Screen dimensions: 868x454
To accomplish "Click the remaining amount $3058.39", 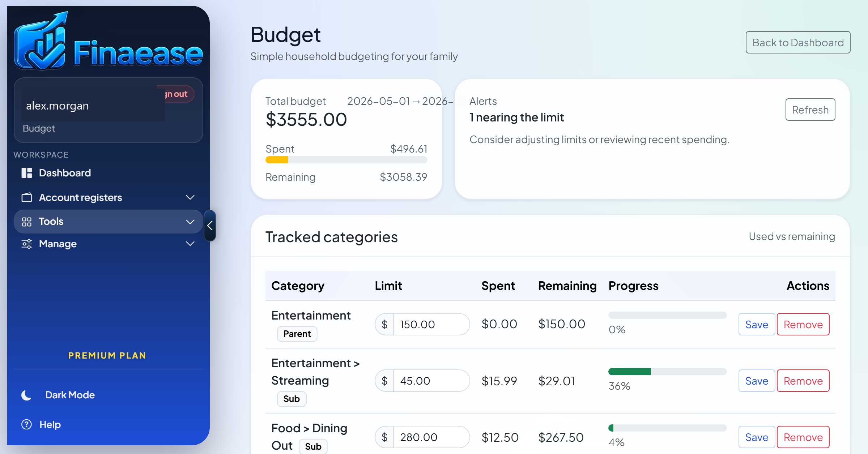I will coord(403,177).
